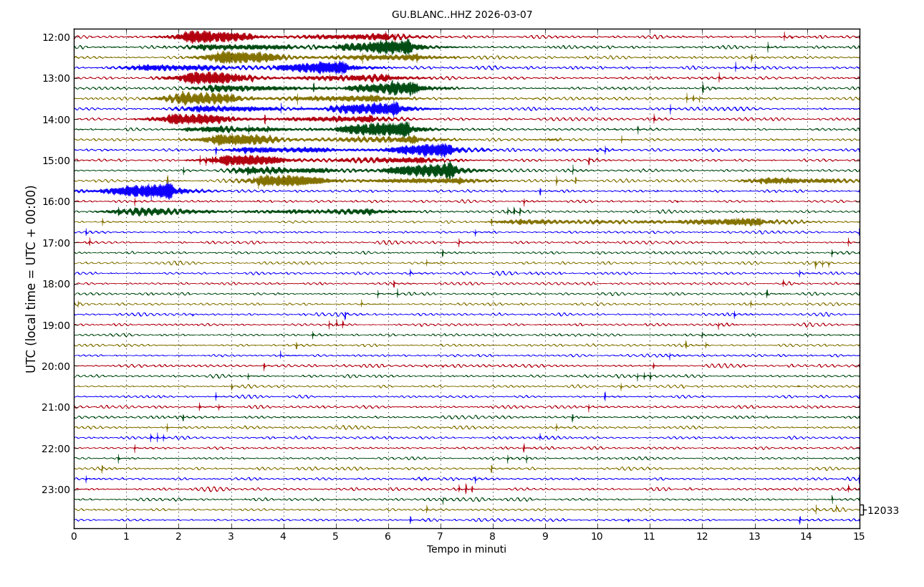The image size is (924, 587).
Task: Click the x-axis label 'Tempo in minuti'
Action: (x=466, y=550)
